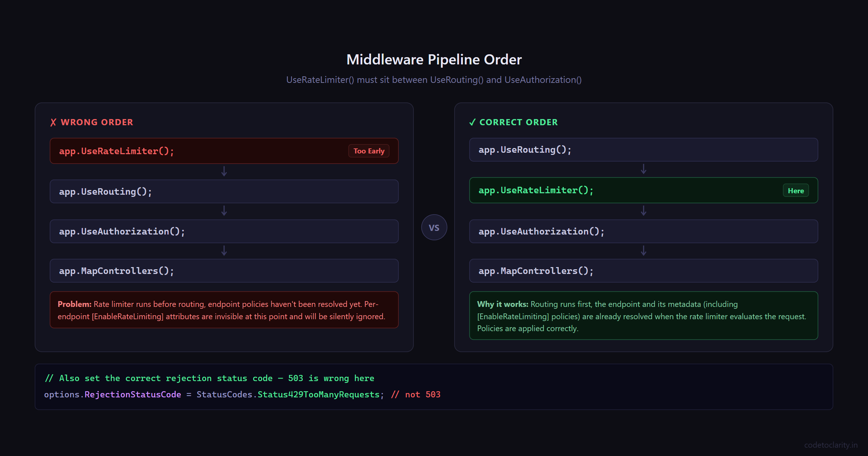Expand the Why it works explanation box

[643, 316]
